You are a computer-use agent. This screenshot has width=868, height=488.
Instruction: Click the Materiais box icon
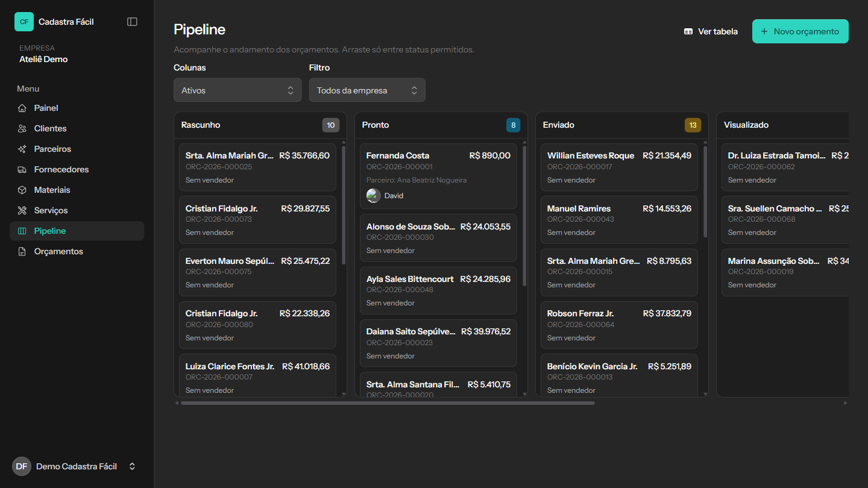pyautogui.click(x=22, y=190)
